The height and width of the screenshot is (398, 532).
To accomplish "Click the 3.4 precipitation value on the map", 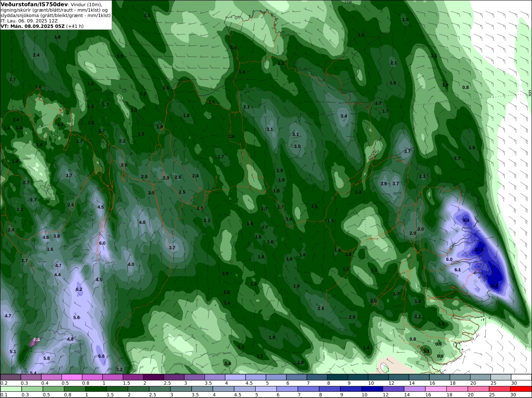I will 344,116.
